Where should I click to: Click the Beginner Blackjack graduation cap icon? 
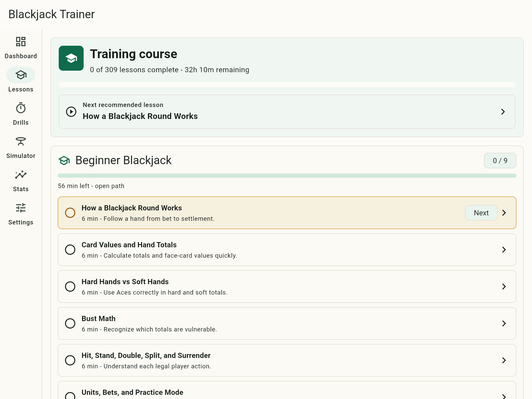(64, 160)
